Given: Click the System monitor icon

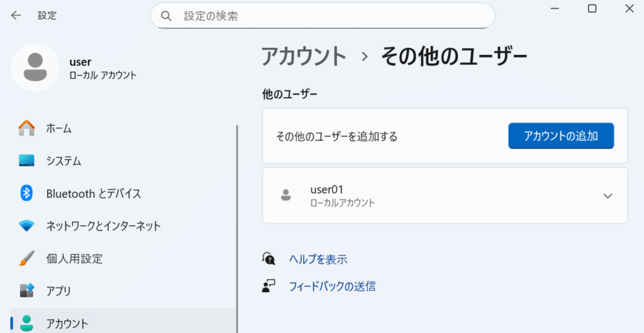Looking at the screenshot, I should tap(26, 161).
